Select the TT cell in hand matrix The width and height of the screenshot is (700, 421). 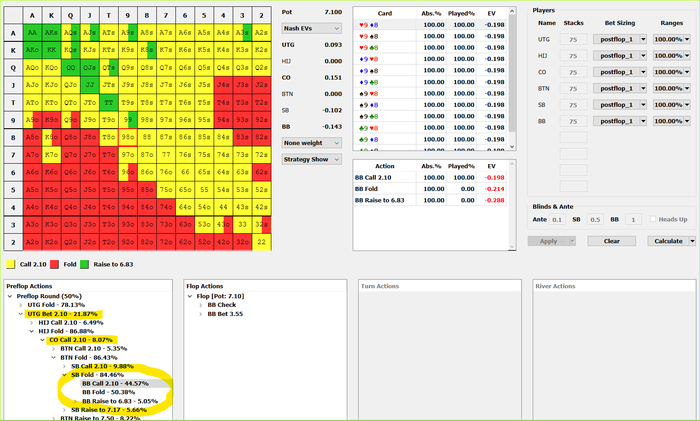tap(108, 102)
